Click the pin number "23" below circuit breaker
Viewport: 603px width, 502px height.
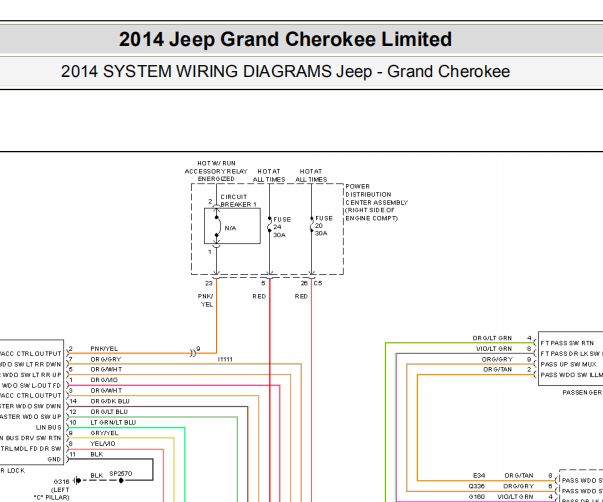pos(209,283)
